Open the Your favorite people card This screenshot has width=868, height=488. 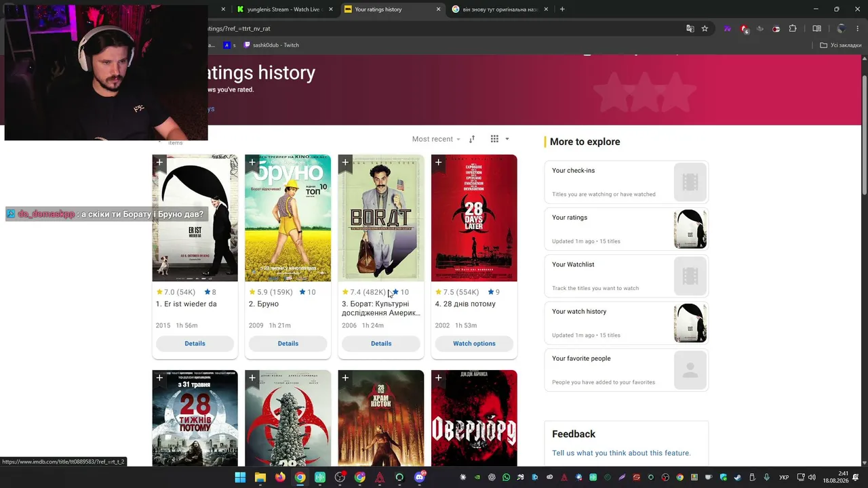(626, 369)
